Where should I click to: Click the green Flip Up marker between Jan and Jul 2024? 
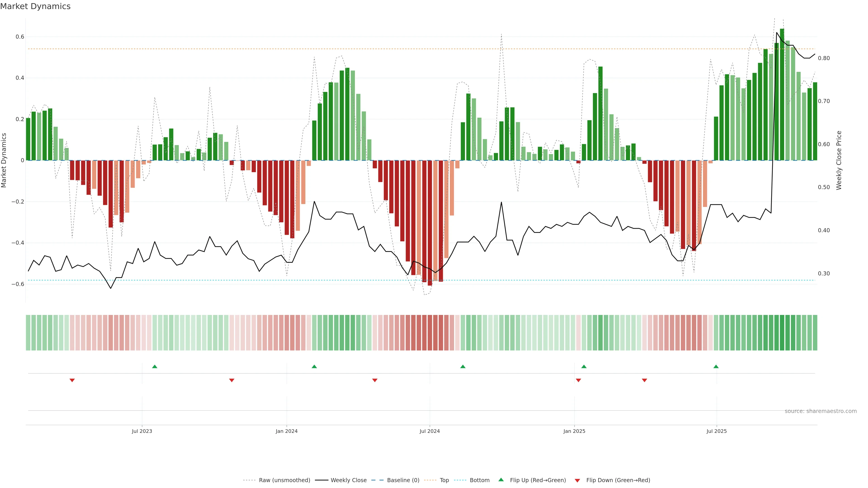pos(314,366)
